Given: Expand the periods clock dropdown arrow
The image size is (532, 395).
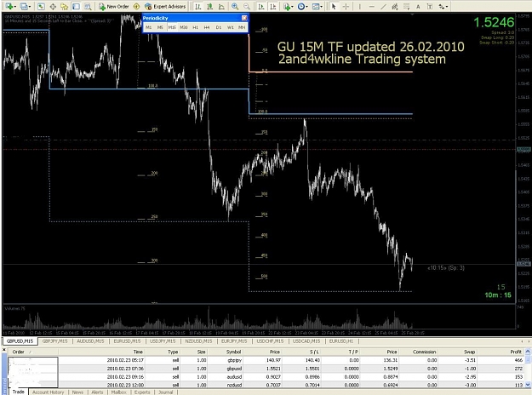Looking at the screenshot, I should 306,7.
